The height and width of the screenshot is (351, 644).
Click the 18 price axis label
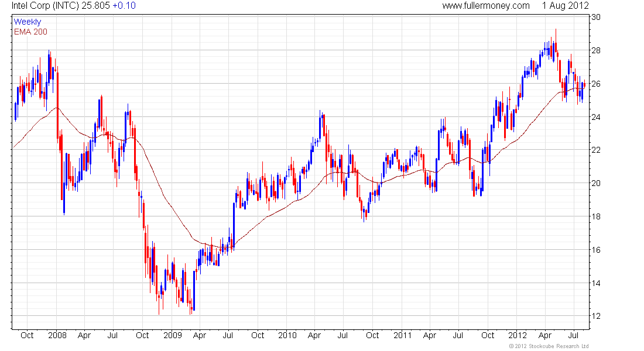point(595,216)
